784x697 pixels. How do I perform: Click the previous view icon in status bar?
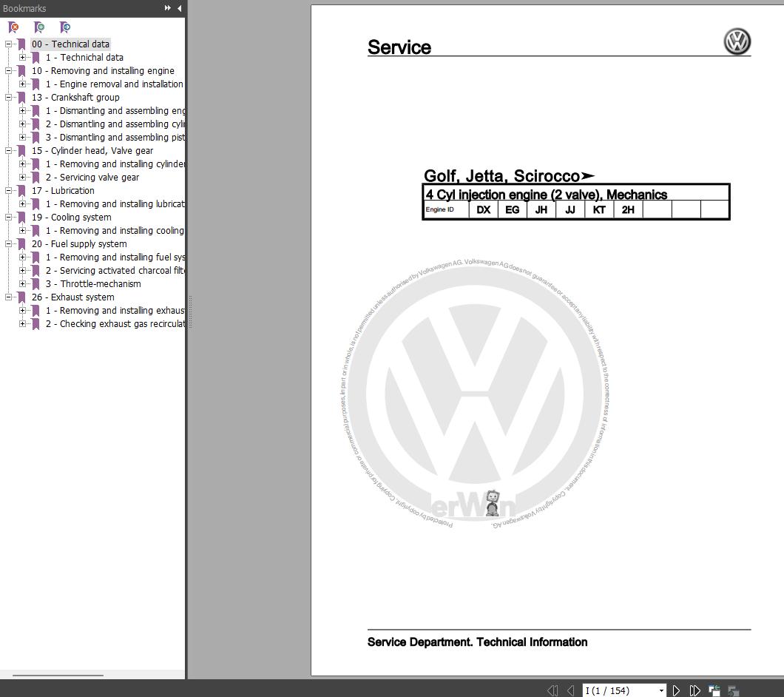pos(714,690)
